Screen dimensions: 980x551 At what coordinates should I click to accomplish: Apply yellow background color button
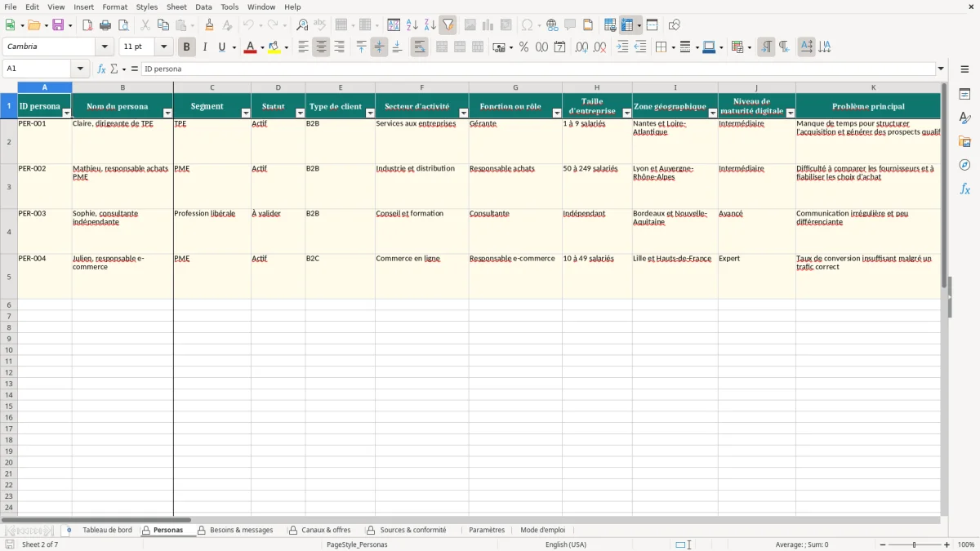(274, 47)
